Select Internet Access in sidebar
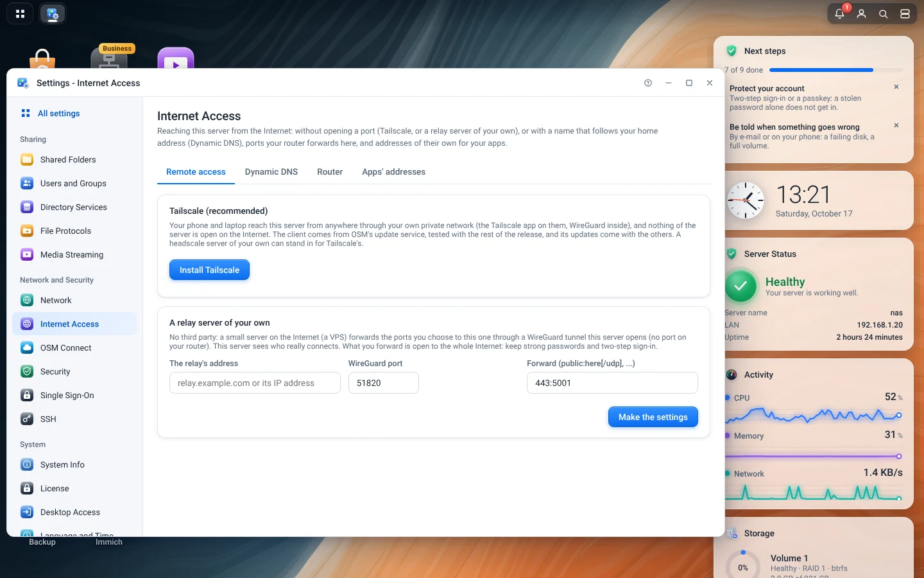 click(x=74, y=324)
